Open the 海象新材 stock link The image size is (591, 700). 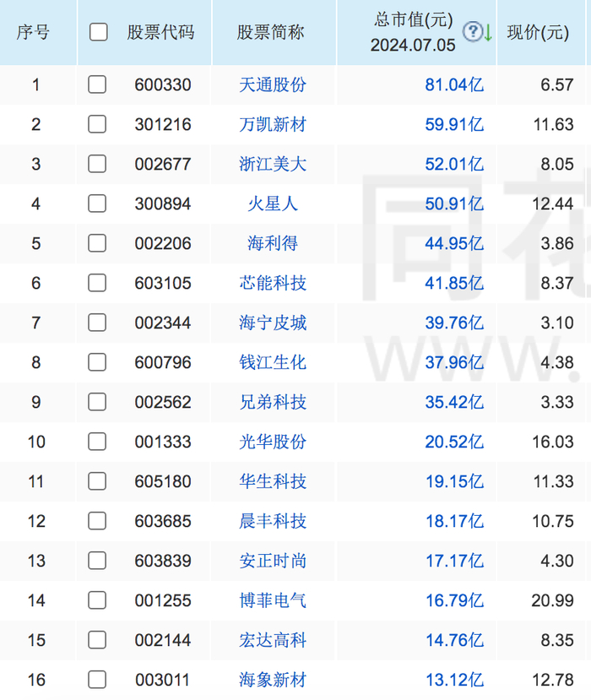[x=273, y=680]
